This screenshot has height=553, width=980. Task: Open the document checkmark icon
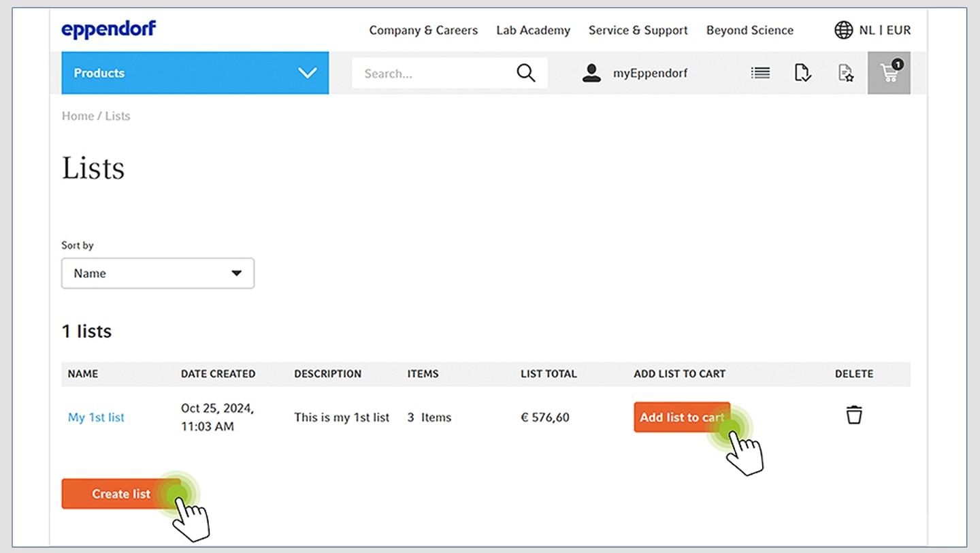tap(802, 73)
